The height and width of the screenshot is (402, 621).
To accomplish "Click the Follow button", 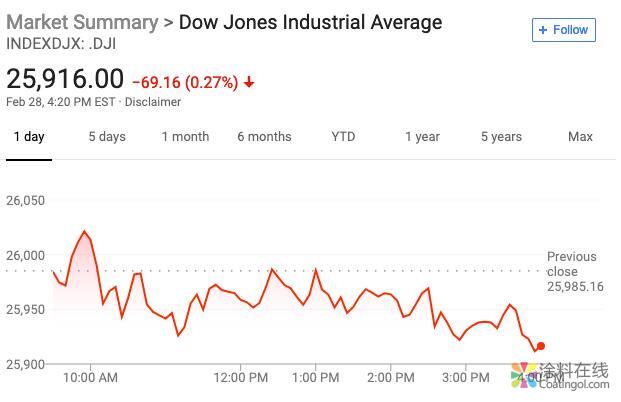I will [x=563, y=30].
